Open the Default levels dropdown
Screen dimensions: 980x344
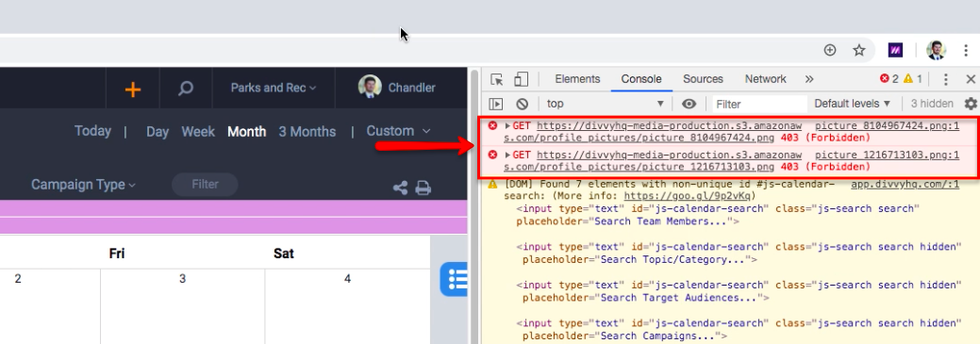[x=853, y=104]
